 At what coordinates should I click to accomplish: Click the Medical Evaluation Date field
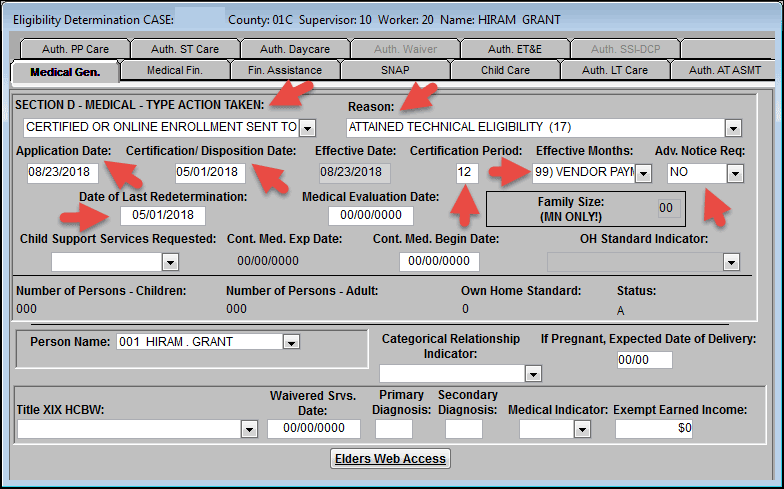370,216
